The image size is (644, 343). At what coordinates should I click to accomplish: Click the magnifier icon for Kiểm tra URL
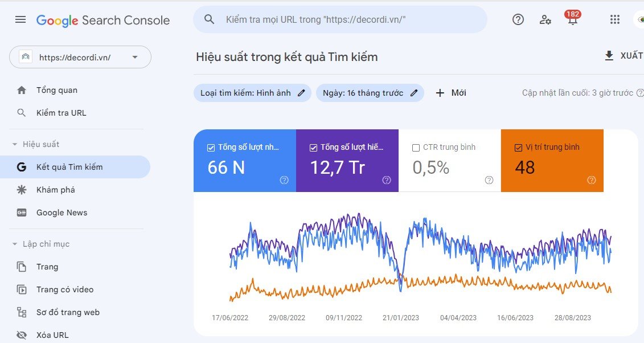pyautogui.click(x=22, y=113)
